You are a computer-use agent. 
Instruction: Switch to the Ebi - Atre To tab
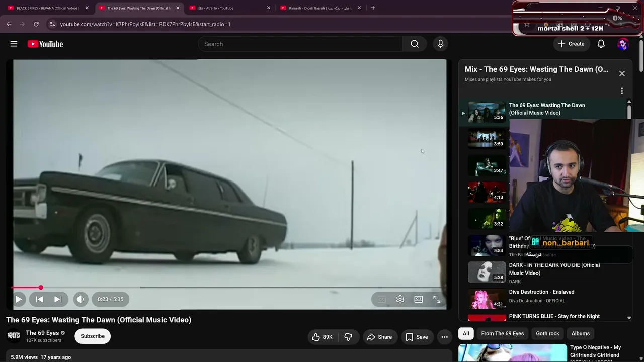point(229,8)
